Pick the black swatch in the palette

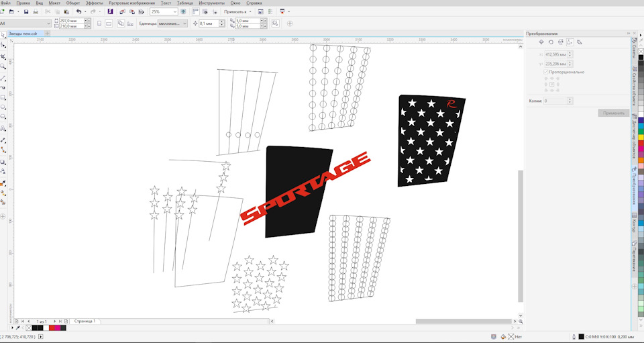click(x=641, y=58)
